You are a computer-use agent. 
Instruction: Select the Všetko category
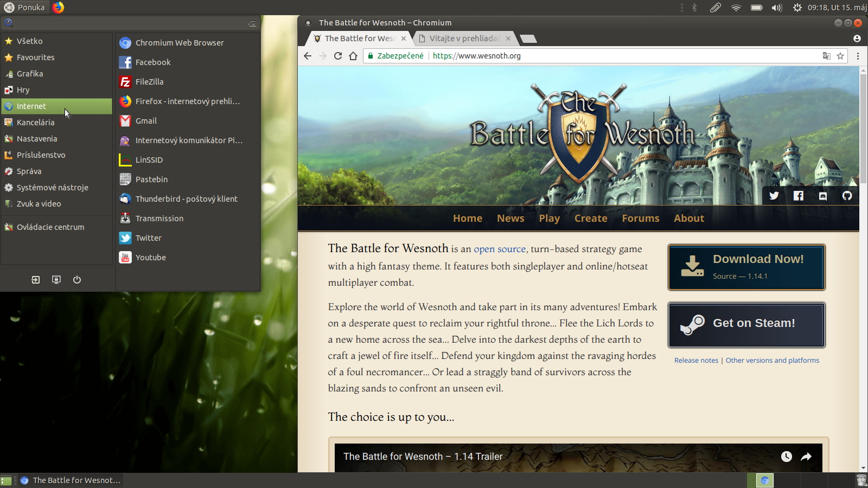56,41
